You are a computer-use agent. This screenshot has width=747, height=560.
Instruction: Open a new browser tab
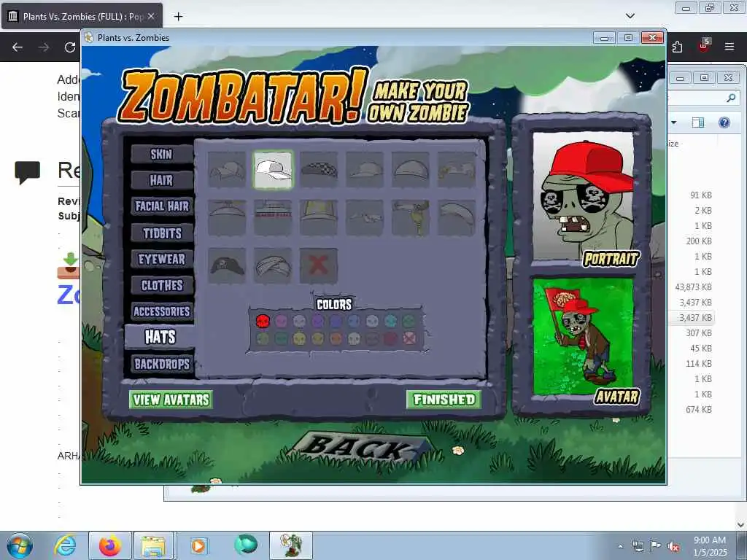(x=178, y=17)
